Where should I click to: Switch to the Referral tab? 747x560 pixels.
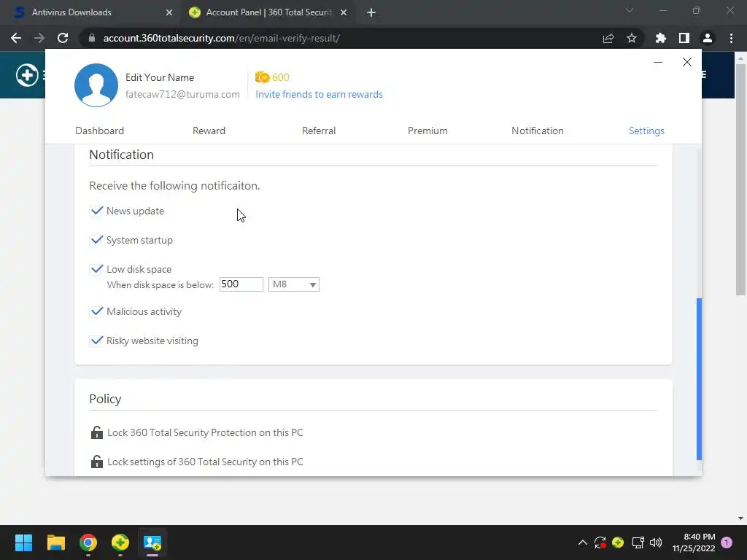319,131
